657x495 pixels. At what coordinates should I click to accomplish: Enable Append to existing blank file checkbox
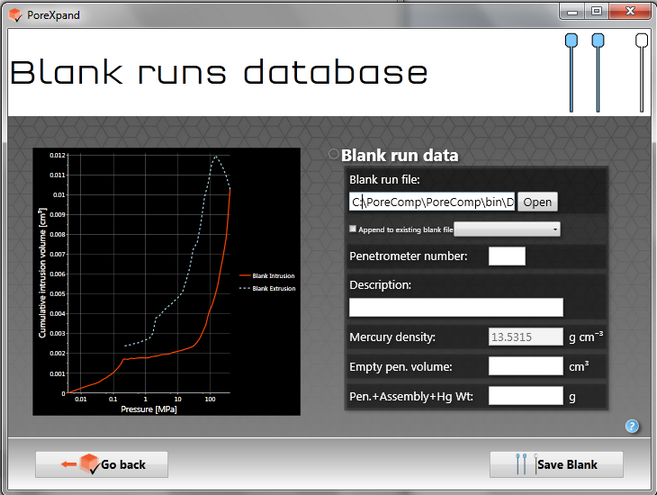pyautogui.click(x=353, y=228)
